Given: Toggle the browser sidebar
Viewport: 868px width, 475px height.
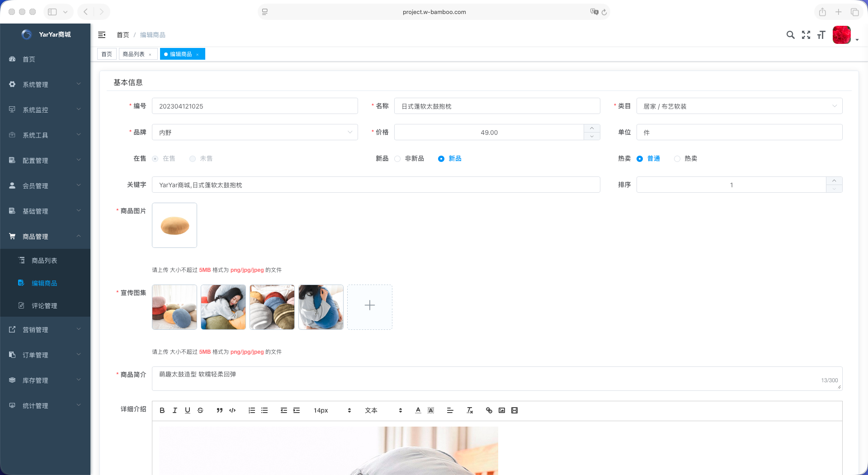Looking at the screenshot, I should click(52, 12).
